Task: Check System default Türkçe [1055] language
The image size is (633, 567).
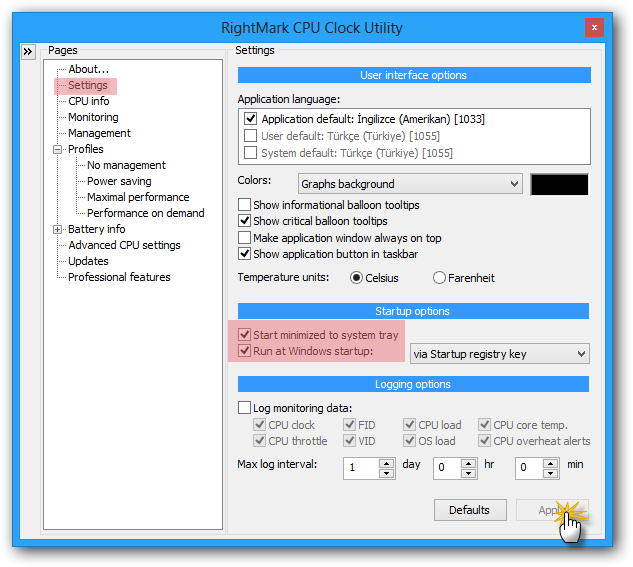Action: tap(250, 153)
